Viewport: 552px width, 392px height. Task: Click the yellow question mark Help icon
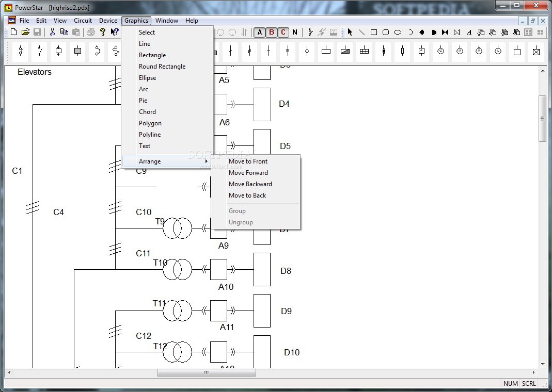(102, 32)
